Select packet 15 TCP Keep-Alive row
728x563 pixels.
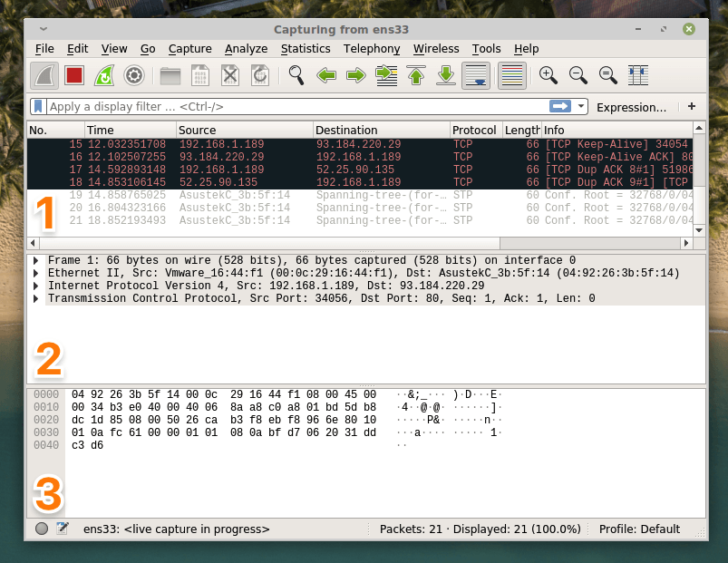(360, 144)
